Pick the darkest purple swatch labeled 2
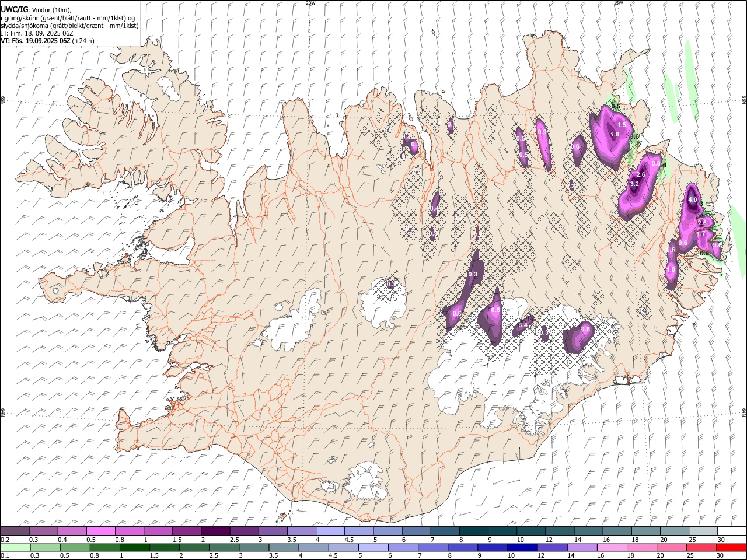Screen dimensions: 747x560 [x=215, y=531]
